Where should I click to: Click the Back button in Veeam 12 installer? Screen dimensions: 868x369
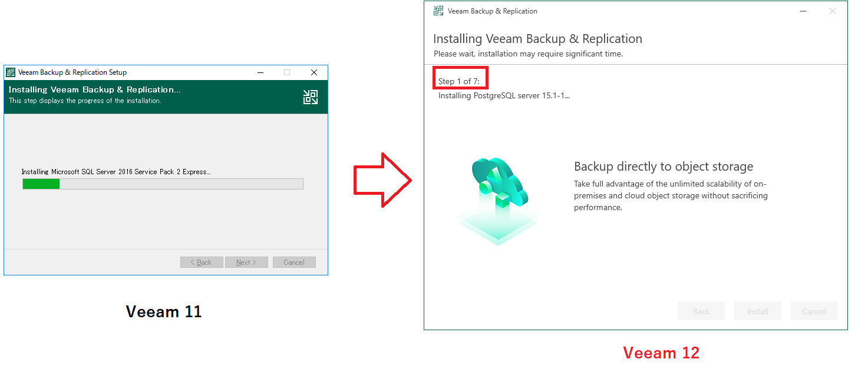[701, 311]
